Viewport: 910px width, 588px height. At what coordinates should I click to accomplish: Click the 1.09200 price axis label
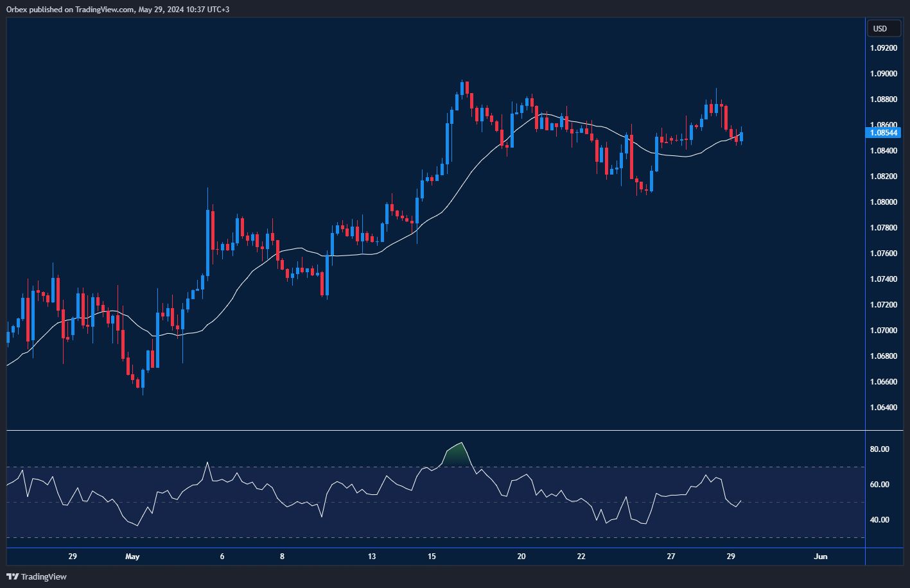coord(884,48)
